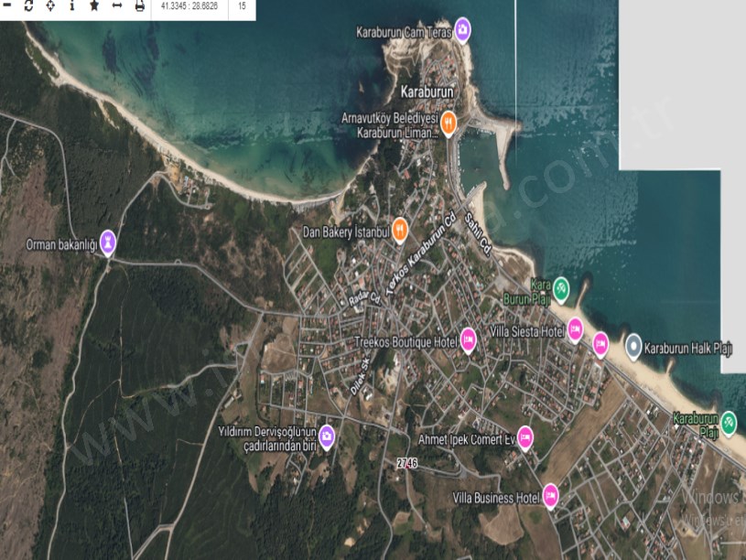
Task: Open the Orman bakanlığı person marker
Action: coord(108,242)
